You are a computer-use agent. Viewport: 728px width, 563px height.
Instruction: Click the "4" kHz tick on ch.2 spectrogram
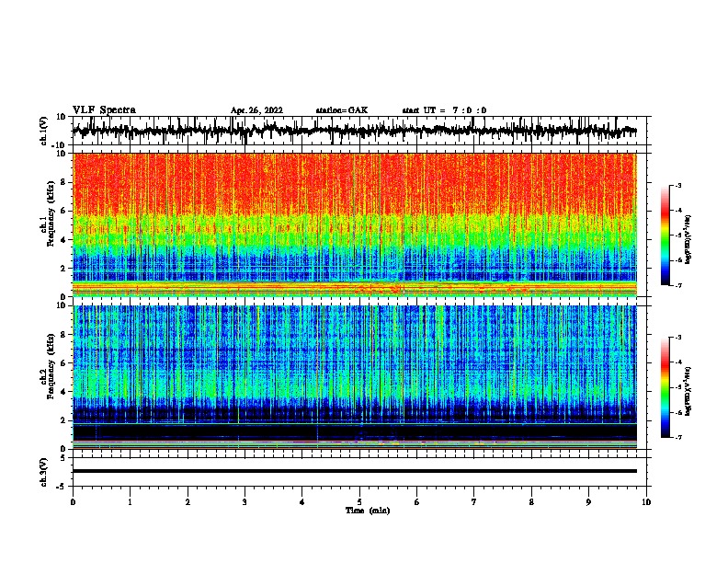click(63, 392)
